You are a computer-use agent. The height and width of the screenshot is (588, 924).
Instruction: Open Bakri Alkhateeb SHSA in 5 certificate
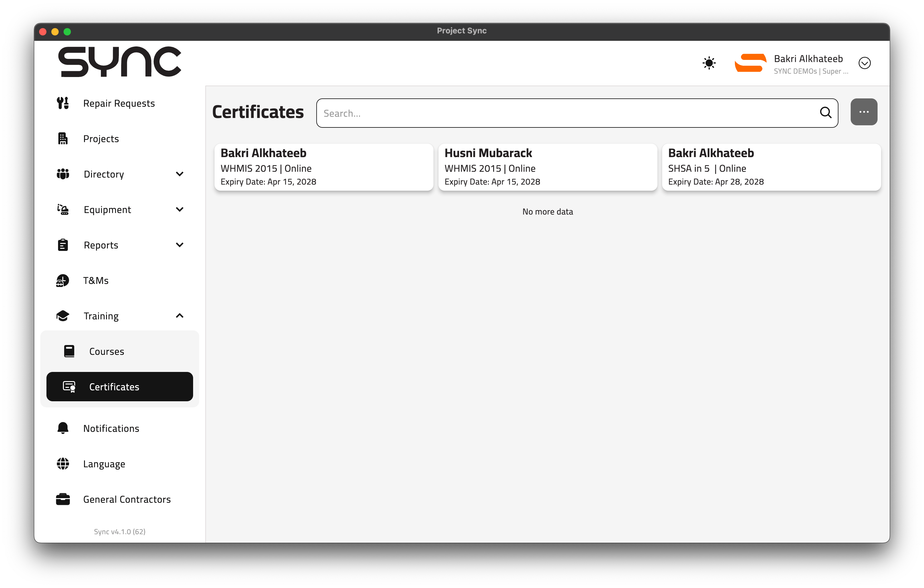[x=771, y=167]
